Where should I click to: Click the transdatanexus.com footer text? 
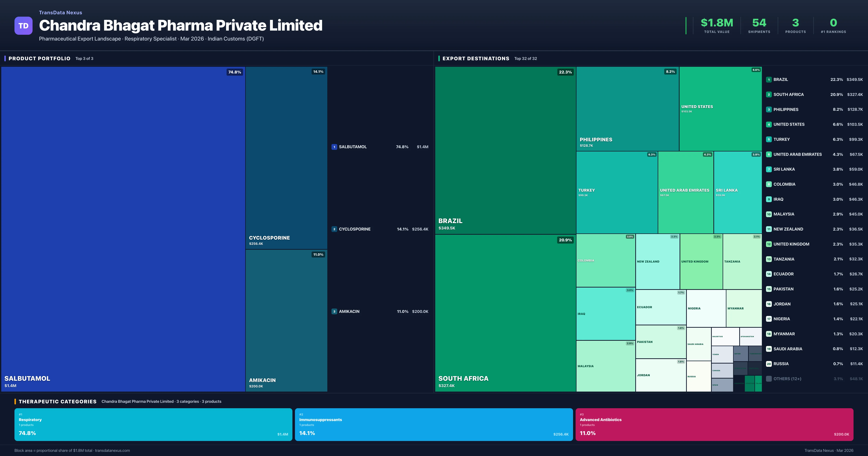tap(112, 450)
